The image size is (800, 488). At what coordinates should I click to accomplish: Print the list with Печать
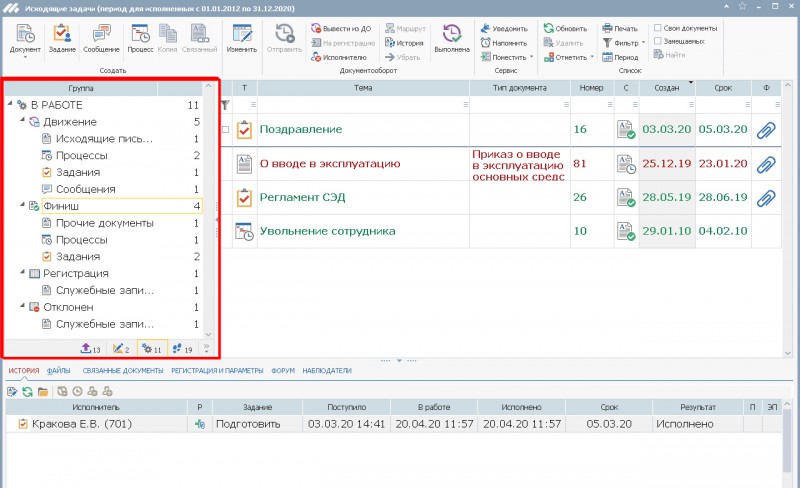click(x=620, y=29)
